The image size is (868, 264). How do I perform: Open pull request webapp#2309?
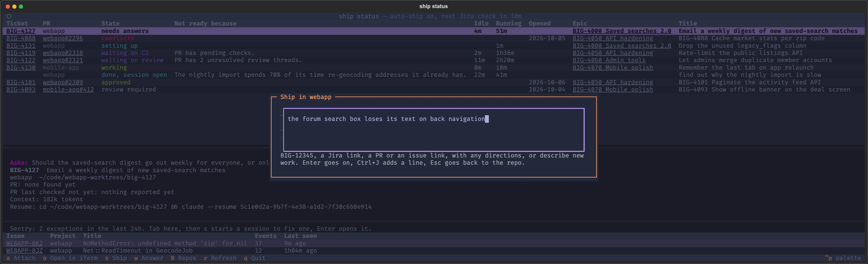(x=63, y=82)
